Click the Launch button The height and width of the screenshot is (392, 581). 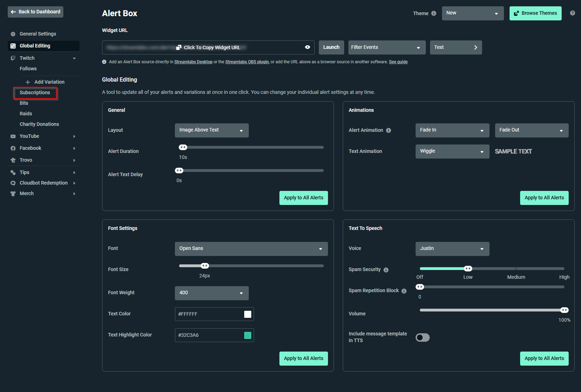click(331, 47)
